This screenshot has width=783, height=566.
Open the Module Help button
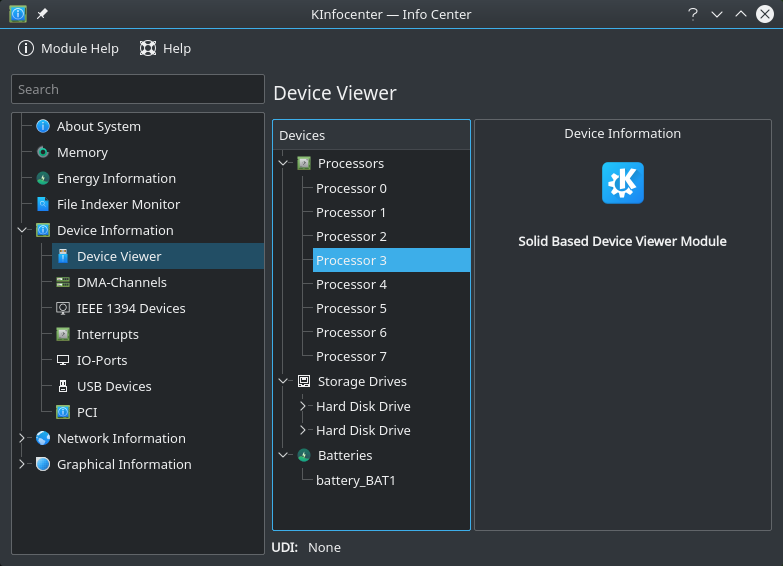point(68,48)
